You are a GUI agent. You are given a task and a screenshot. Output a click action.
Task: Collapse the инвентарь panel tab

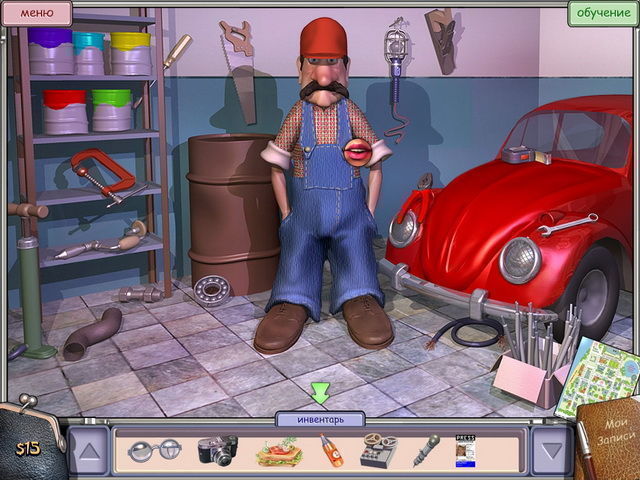320,419
